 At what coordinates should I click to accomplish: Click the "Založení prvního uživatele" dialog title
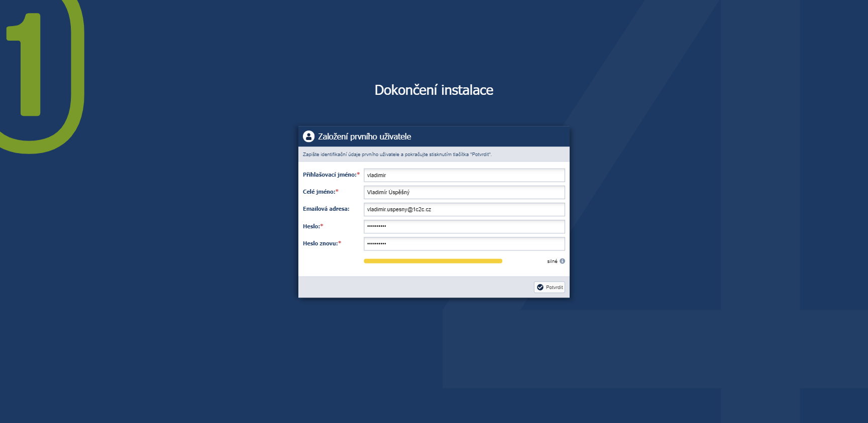pyautogui.click(x=365, y=136)
